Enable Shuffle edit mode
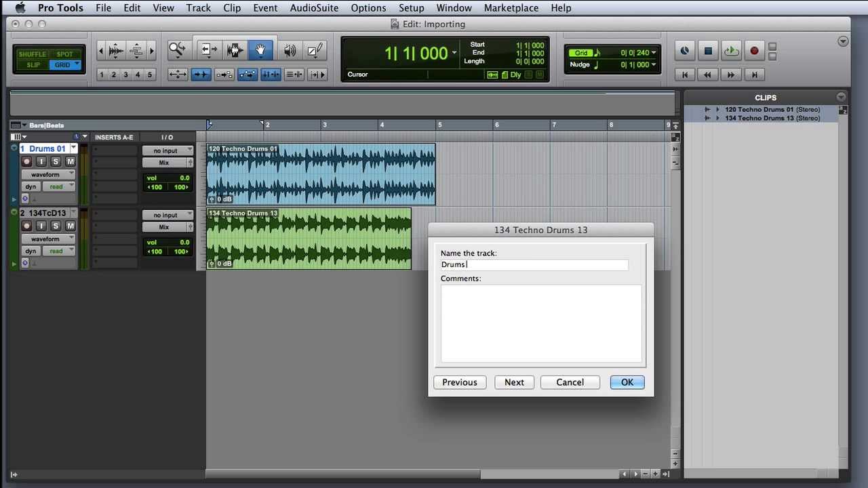This screenshot has width=868, height=488. click(33, 54)
